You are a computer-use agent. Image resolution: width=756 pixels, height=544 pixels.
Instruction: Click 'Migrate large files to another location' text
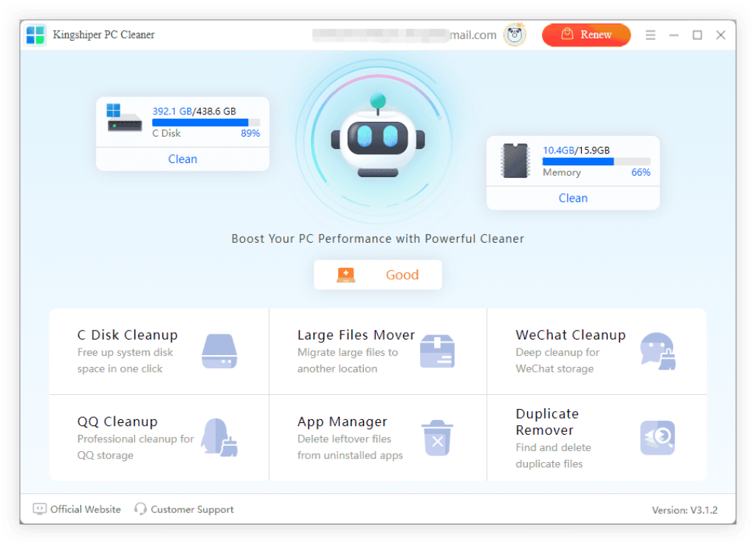click(x=348, y=360)
